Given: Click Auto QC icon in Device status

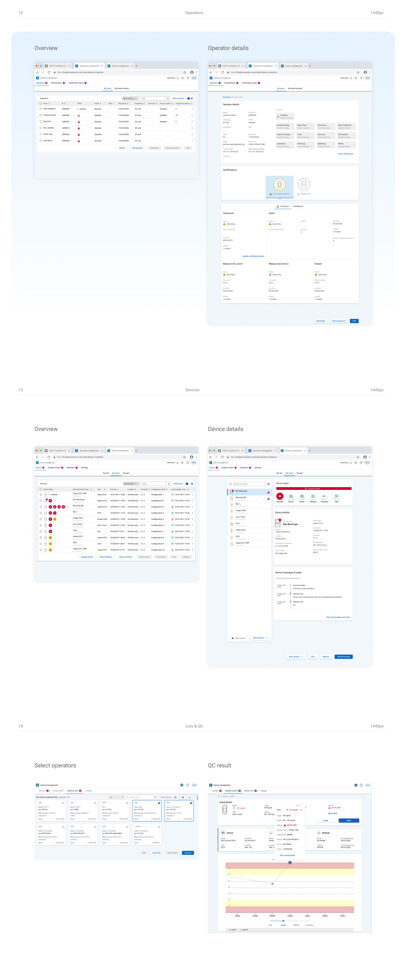Looking at the screenshot, I should point(291,496).
